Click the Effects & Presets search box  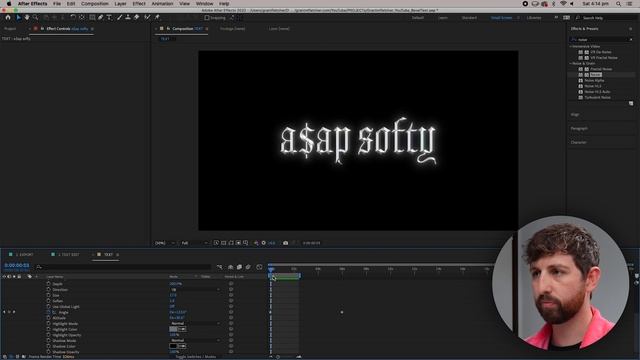tap(600, 40)
